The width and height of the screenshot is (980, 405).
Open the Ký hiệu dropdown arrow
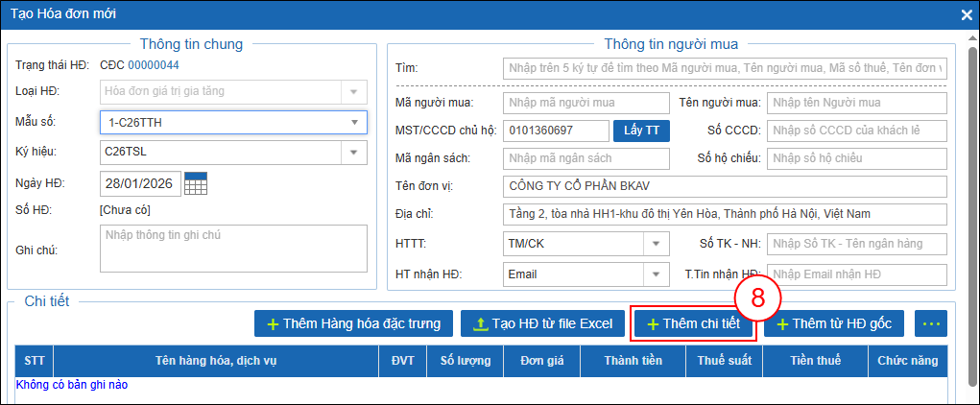click(354, 152)
